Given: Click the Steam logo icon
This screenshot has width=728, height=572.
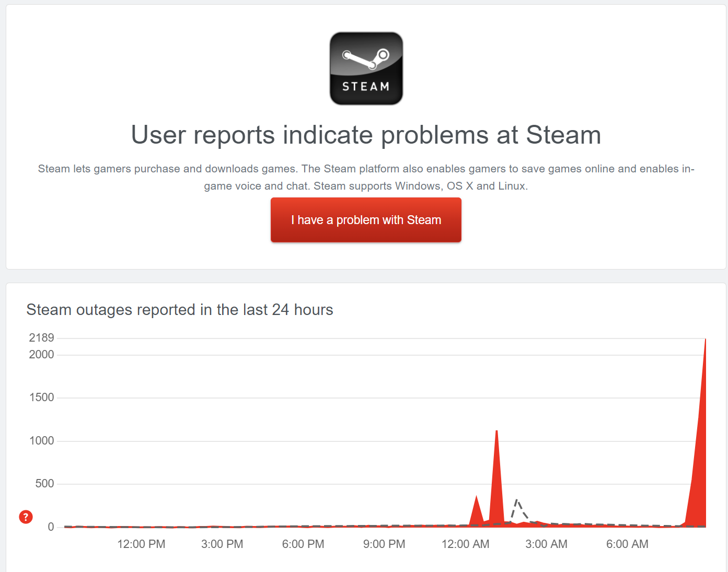Looking at the screenshot, I should tap(366, 68).
